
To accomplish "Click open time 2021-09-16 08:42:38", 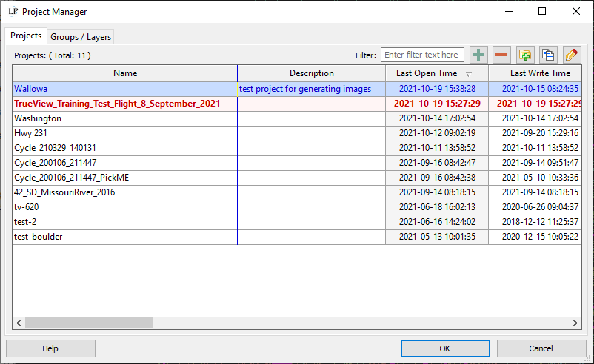I will pos(437,178).
